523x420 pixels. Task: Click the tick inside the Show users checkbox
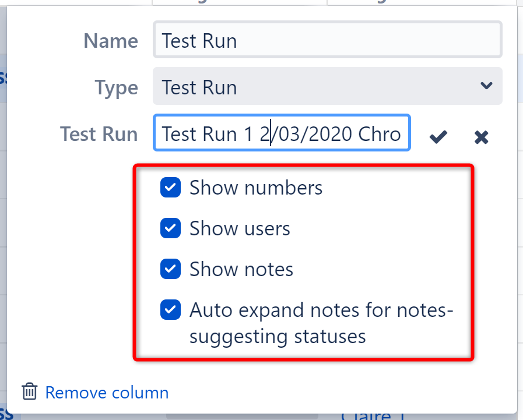tap(170, 228)
